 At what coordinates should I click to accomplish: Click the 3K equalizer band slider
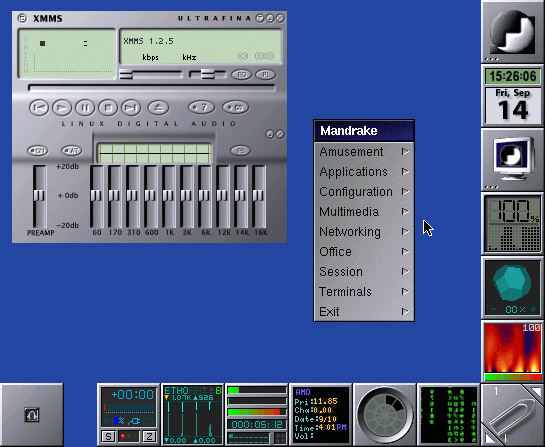tap(187, 196)
